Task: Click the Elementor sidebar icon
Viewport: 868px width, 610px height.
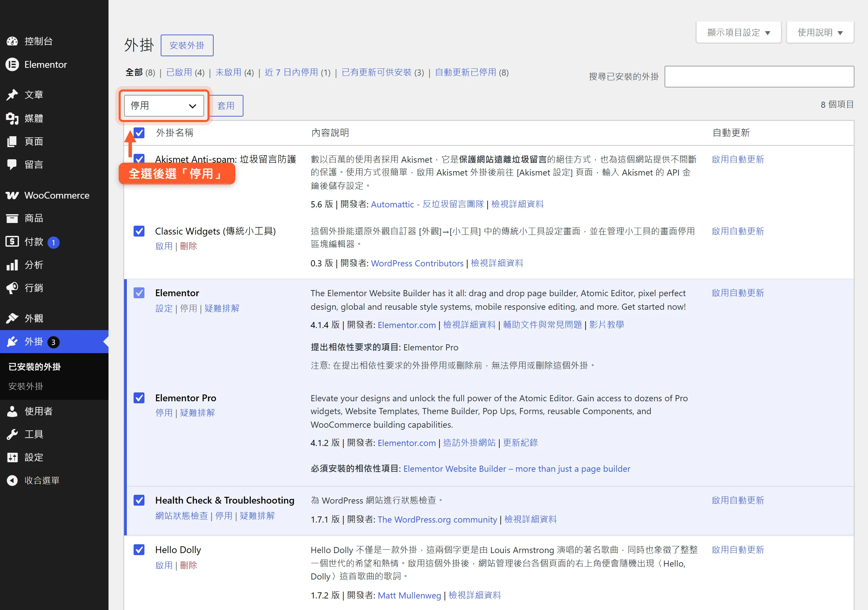Action: pos(12,65)
